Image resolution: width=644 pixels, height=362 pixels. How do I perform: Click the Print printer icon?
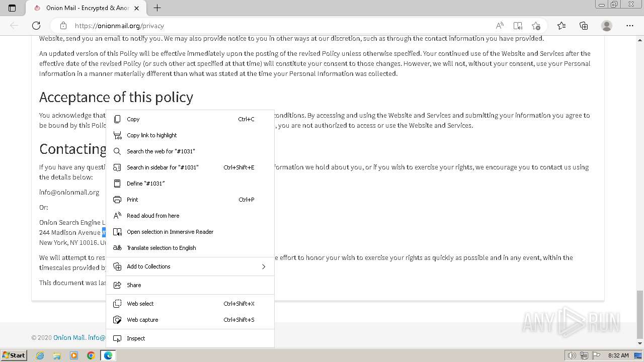click(x=117, y=200)
